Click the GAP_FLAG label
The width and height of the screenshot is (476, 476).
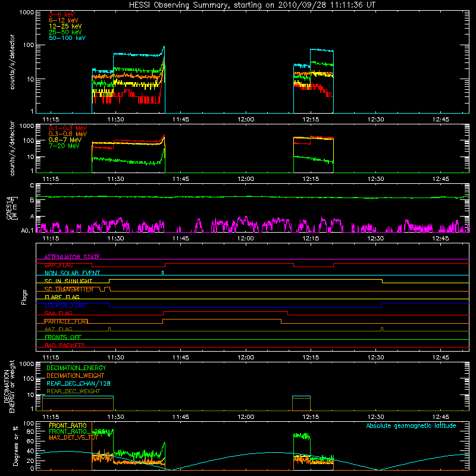tap(58, 265)
